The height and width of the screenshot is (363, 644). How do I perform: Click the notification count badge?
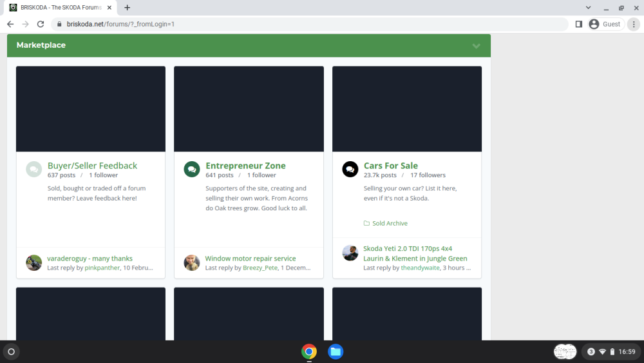coord(591,351)
